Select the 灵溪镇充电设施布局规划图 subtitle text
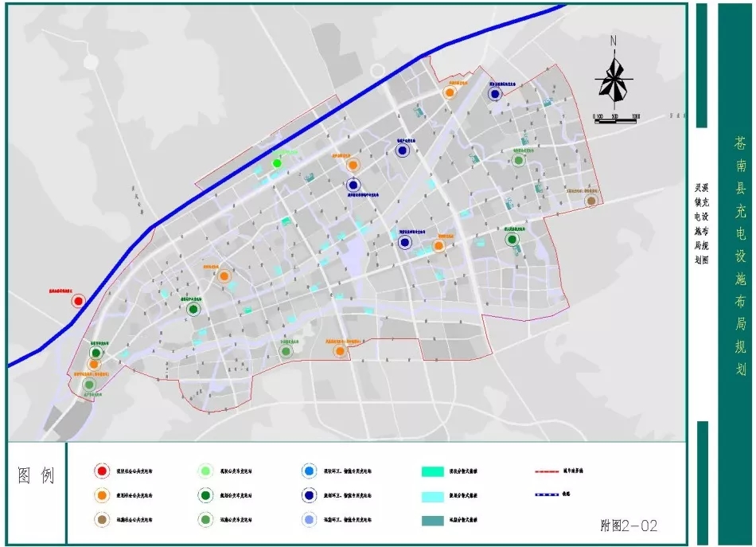756x547 pixels. click(x=701, y=225)
